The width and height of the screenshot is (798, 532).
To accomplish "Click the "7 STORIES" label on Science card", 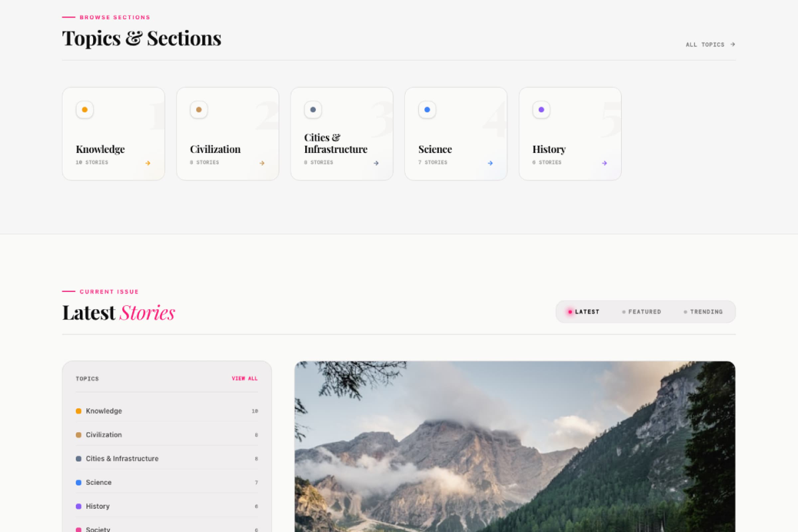I will point(433,163).
